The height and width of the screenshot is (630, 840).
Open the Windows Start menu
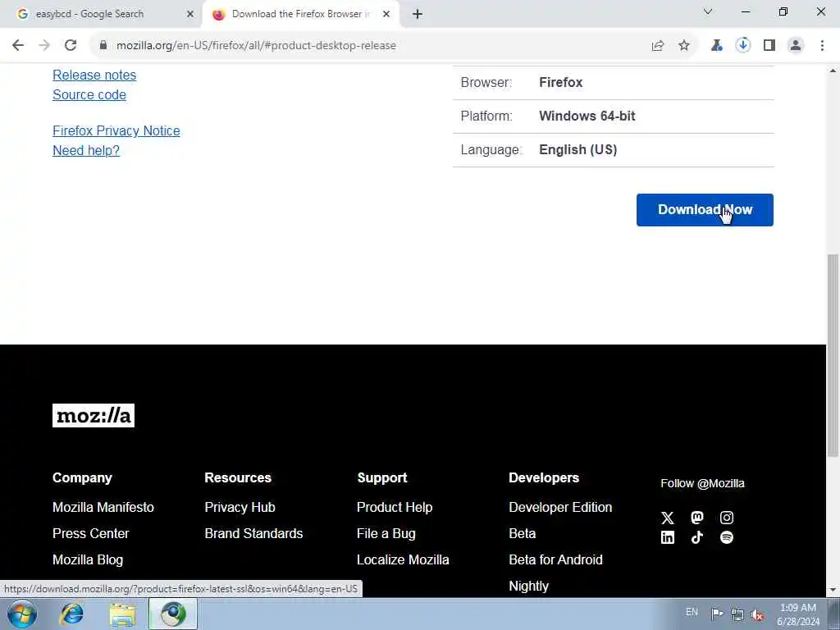[22, 614]
